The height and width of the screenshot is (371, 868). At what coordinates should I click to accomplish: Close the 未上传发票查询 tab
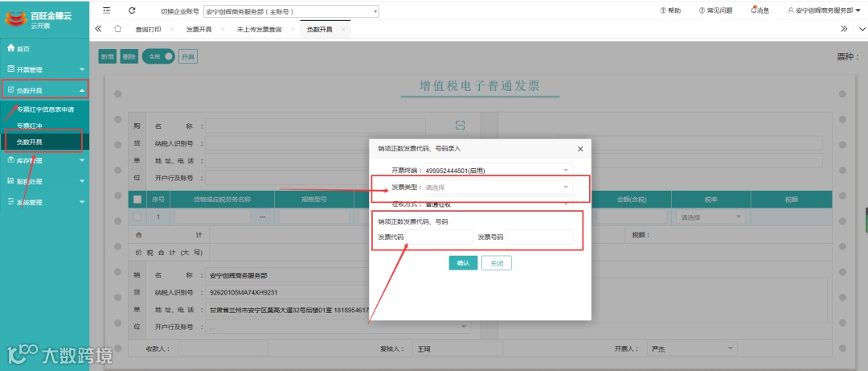(292, 30)
